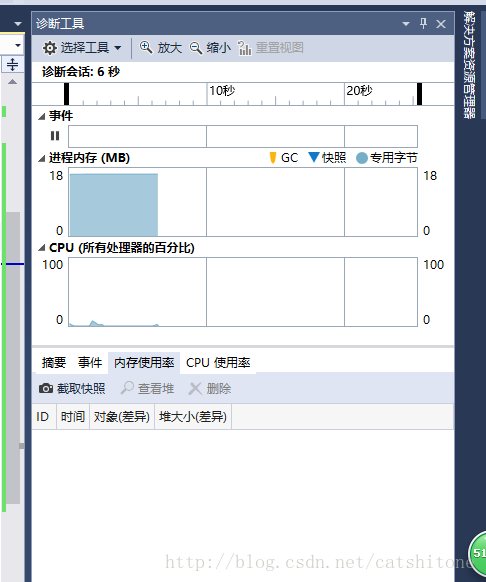Click the 删除 delete snapshot button
486x582 pixels.
[210, 389]
